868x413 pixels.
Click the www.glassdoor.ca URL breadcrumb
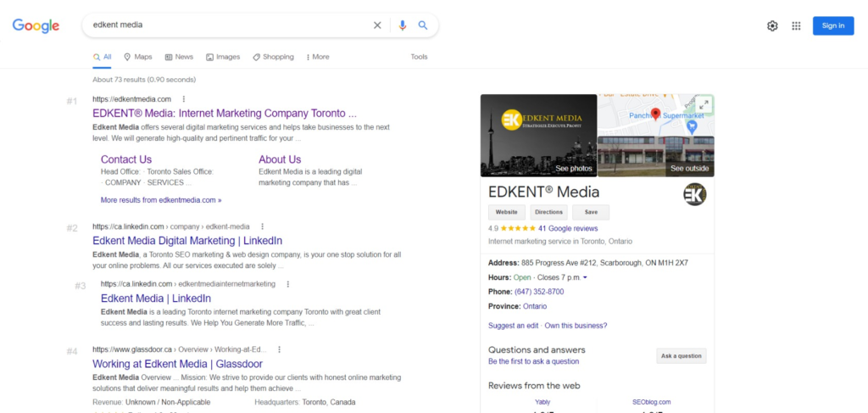[x=180, y=349]
